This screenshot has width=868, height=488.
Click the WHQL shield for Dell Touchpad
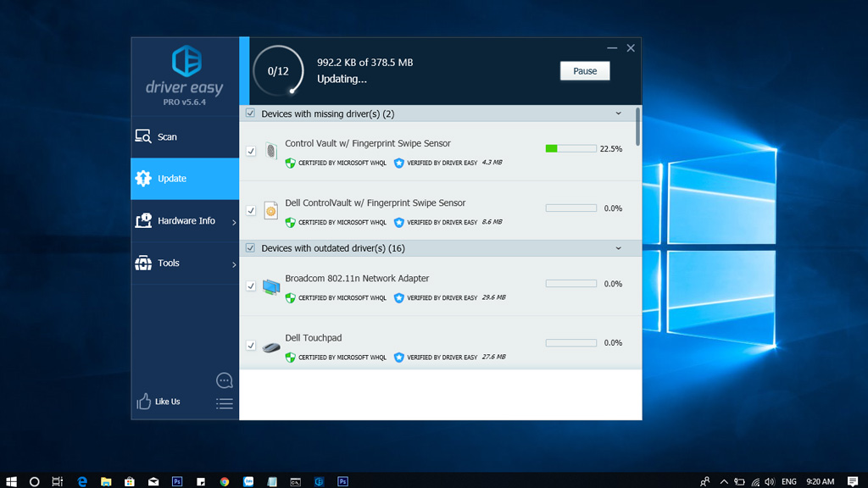(290, 358)
